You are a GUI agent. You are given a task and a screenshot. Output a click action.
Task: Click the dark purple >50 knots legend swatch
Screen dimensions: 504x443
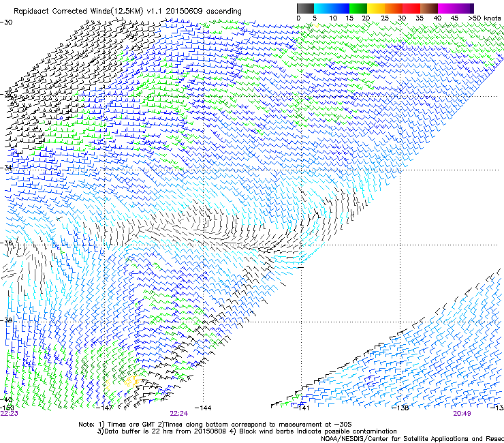[x=472, y=8]
